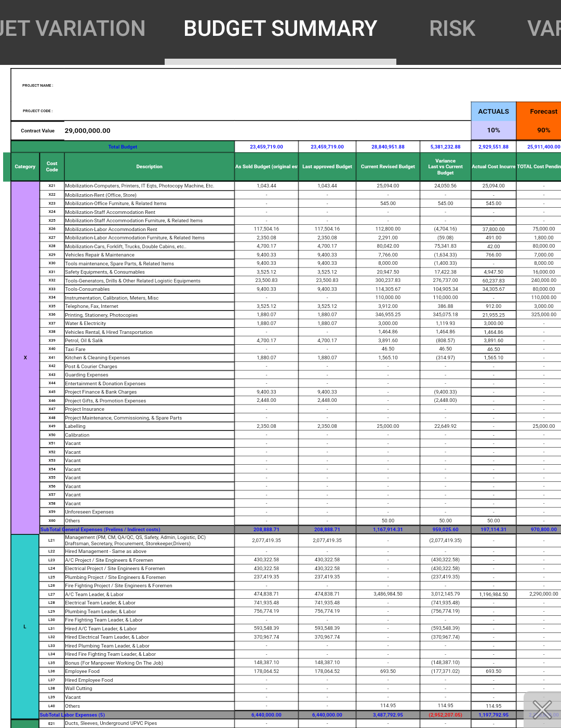Click the value 300,237.83 in Tools-Generators row
The width and height of the screenshot is (561, 728).
tap(388, 280)
